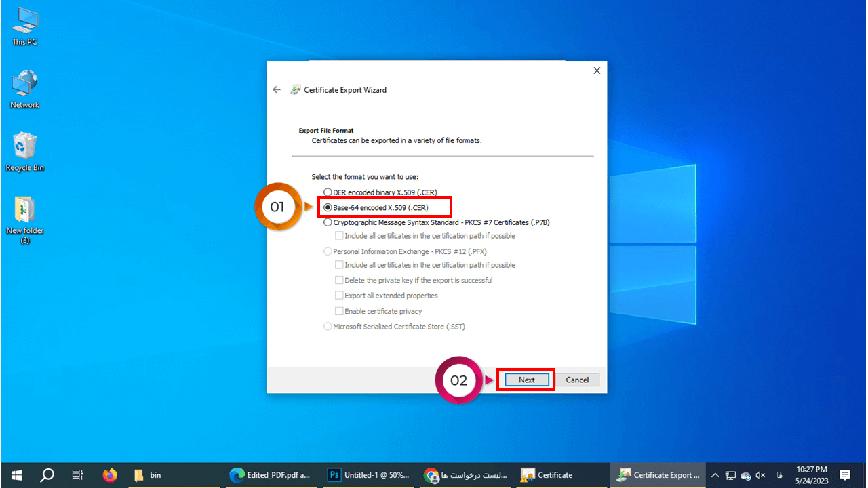This screenshot has width=868, height=488.
Task: Open the notification action center
Action: (845, 474)
